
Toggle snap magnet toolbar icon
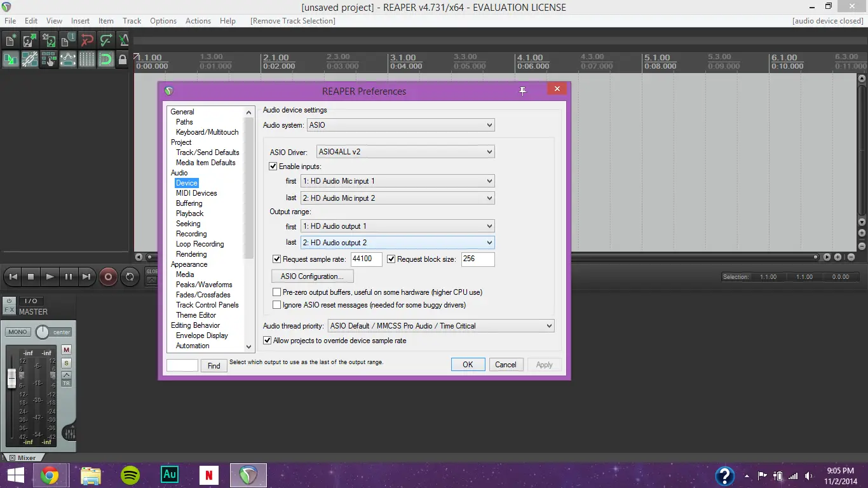(105, 59)
